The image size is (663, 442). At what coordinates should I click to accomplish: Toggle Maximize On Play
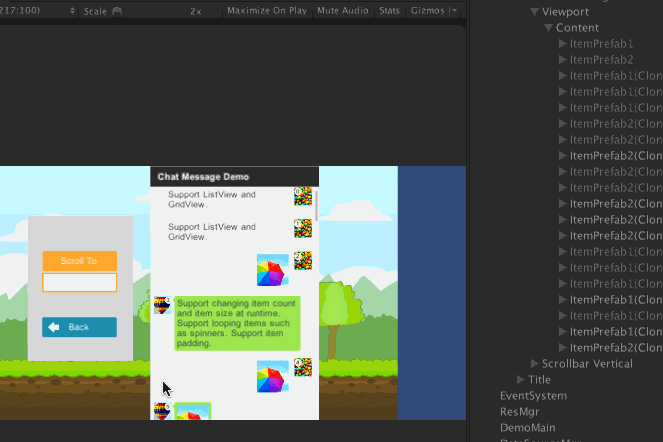coord(267,11)
